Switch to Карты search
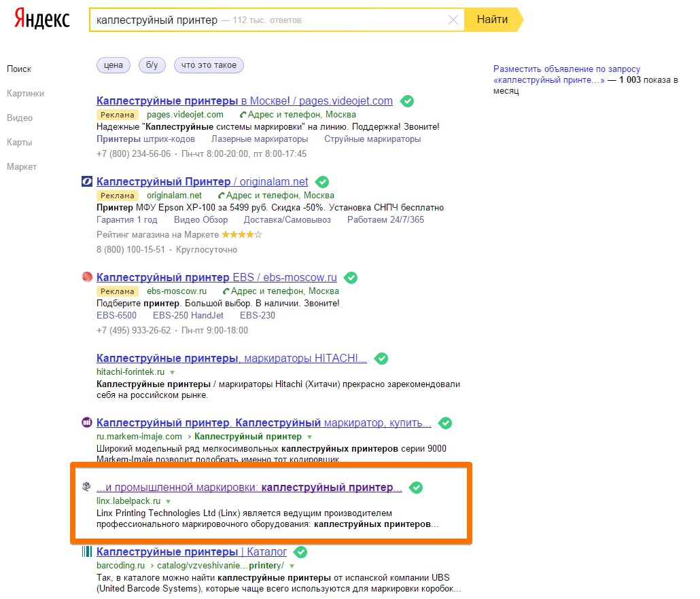Screen dimensions: 700x599 (x=19, y=143)
